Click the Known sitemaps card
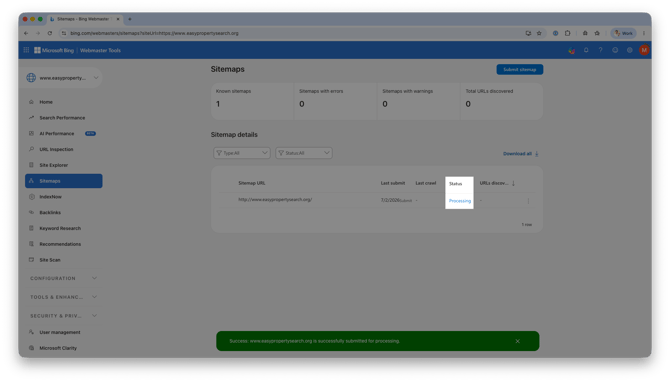The image size is (670, 382). click(x=252, y=101)
